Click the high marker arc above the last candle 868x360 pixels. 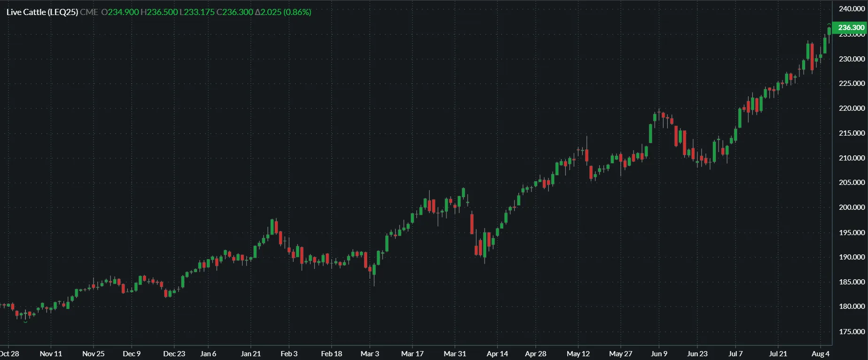(829, 24)
